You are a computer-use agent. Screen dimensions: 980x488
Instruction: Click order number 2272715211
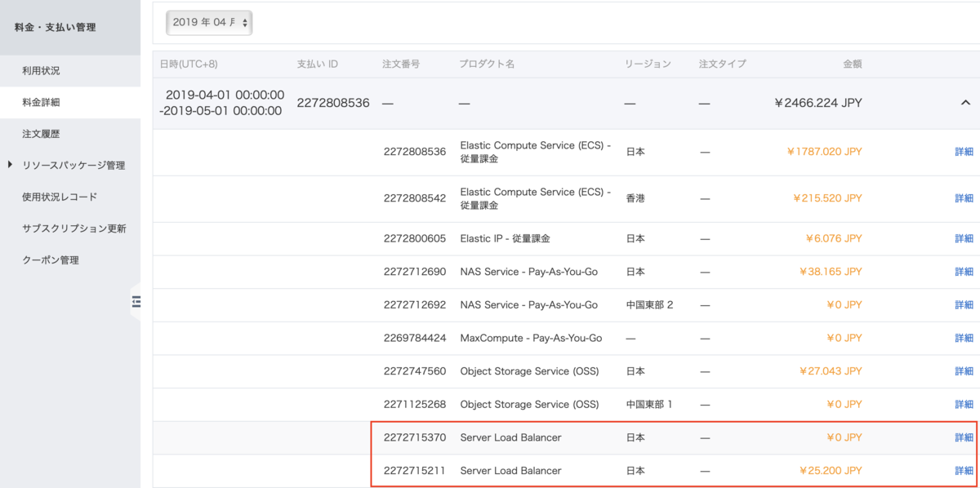tap(415, 471)
